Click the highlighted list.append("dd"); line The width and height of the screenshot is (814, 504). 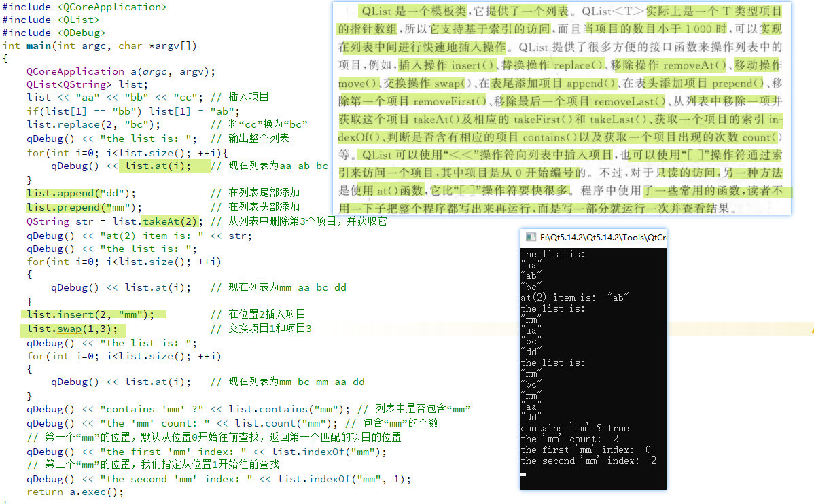click(82, 193)
